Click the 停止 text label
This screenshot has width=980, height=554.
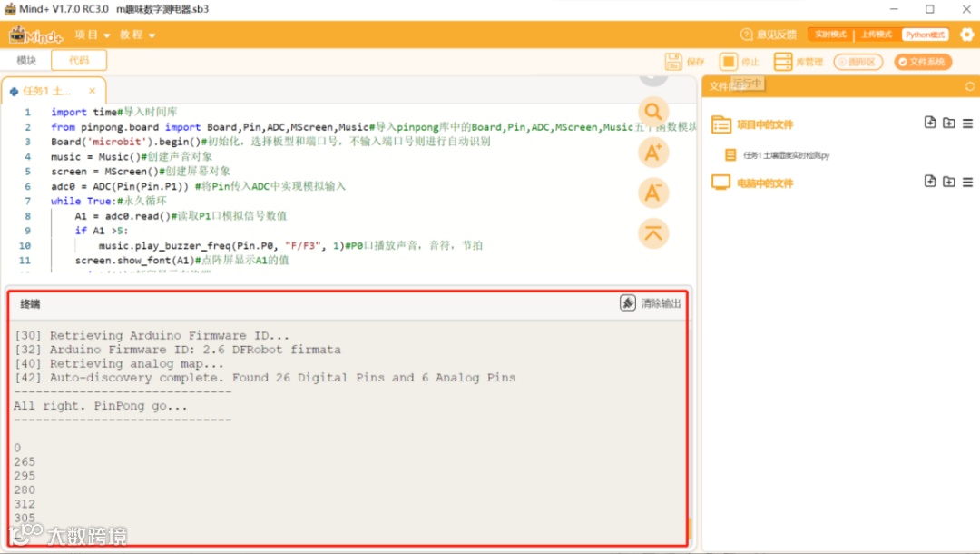coord(750,62)
